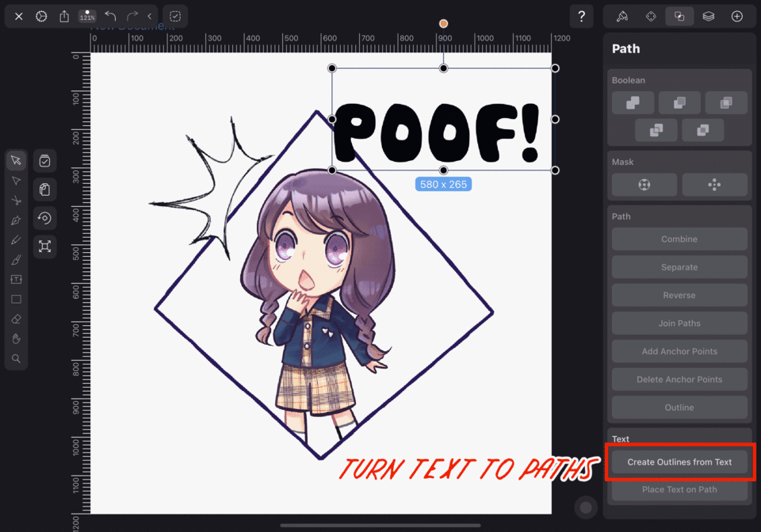Click Add Anchor Points
This screenshot has width=761, height=532.
[679, 351]
